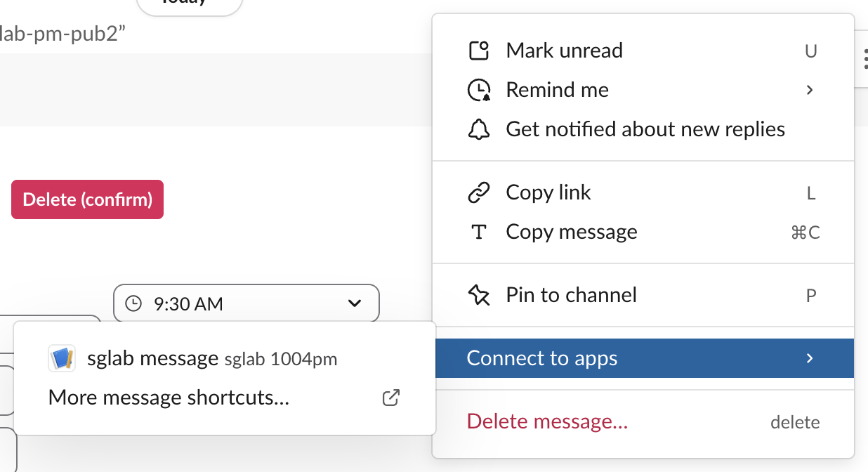The height and width of the screenshot is (472, 868).
Task: Click the Delete (confirm) button
Action: (x=87, y=199)
